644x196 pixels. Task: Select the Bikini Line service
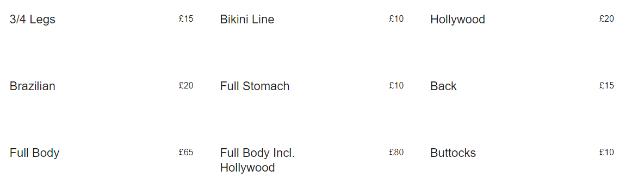(x=247, y=19)
